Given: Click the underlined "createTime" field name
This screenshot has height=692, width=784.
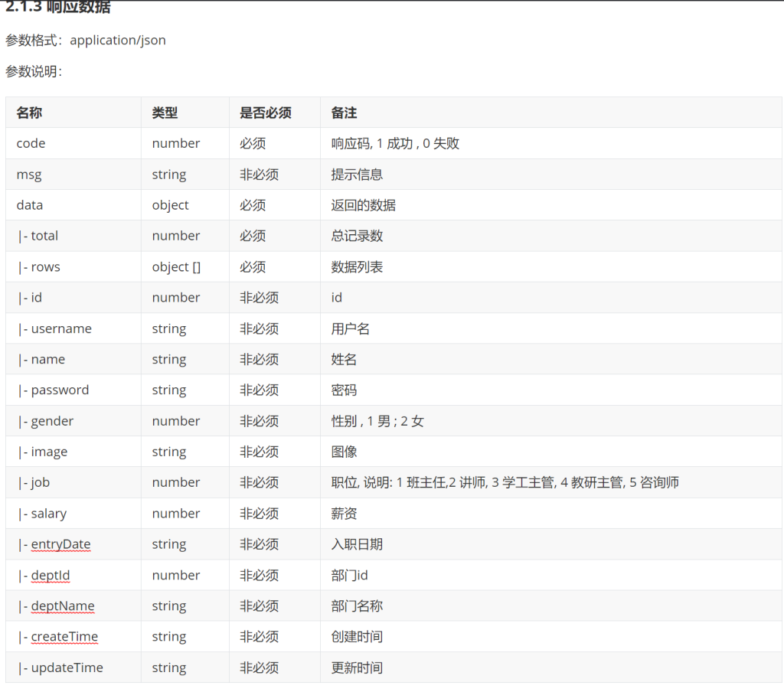Looking at the screenshot, I should [64, 636].
